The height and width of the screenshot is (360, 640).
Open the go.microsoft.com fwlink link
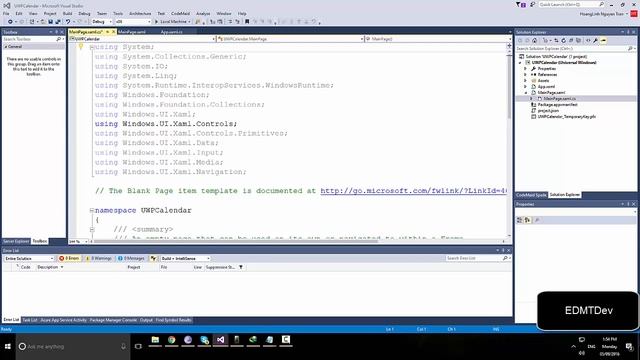(x=413, y=191)
